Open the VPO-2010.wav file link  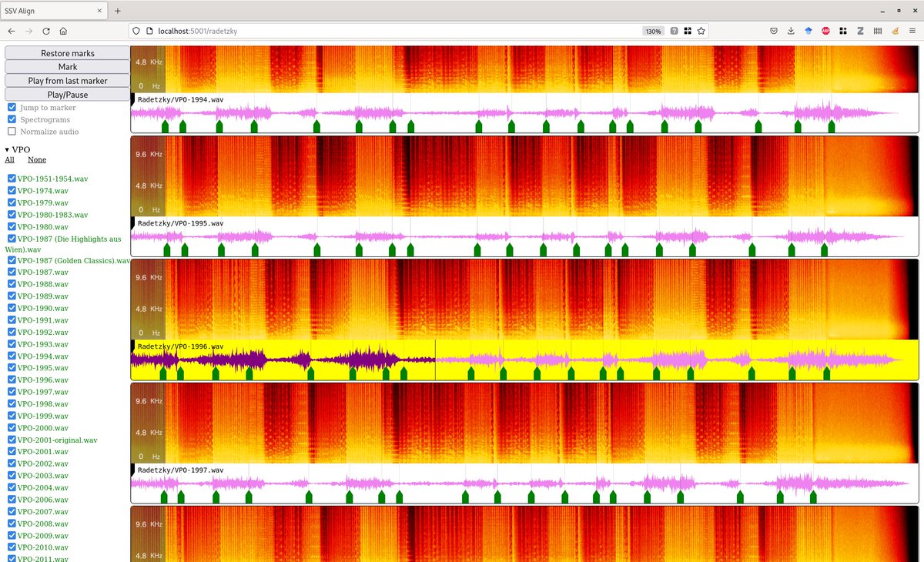[x=43, y=547]
